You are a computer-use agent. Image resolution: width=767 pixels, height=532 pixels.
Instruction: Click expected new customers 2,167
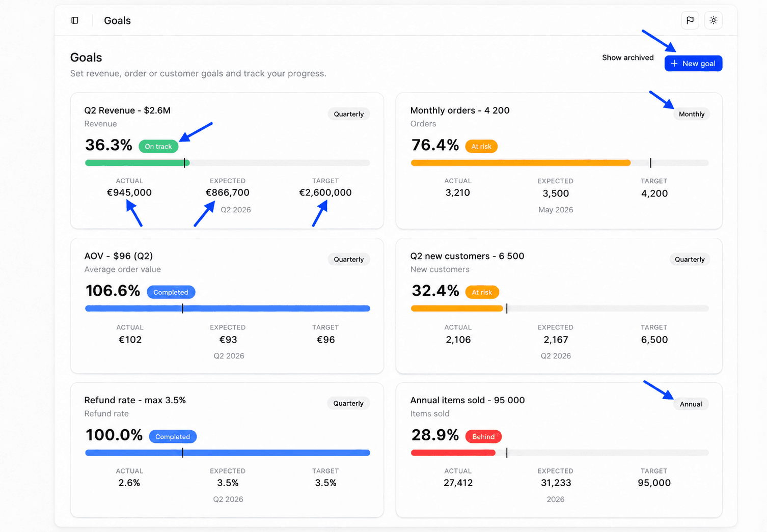(x=556, y=340)
